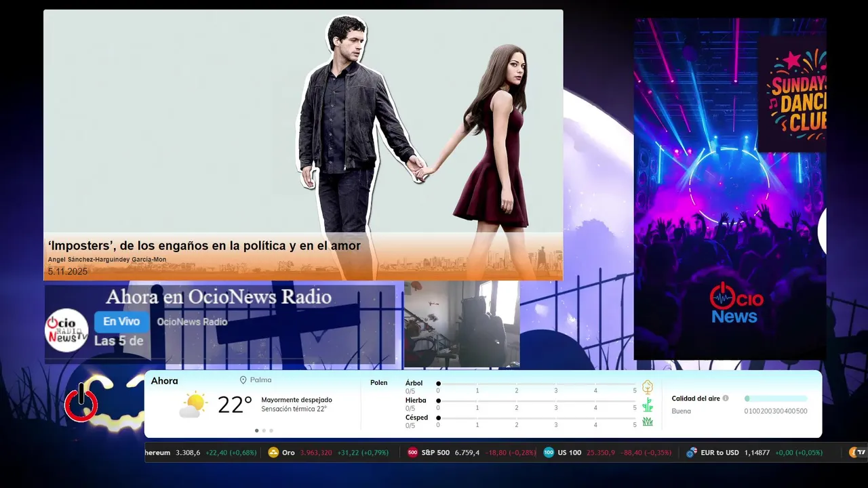The width and height of the screenshot is (868, 488).
Task: Select the third weather carousel dot
Action: point(271,430)
